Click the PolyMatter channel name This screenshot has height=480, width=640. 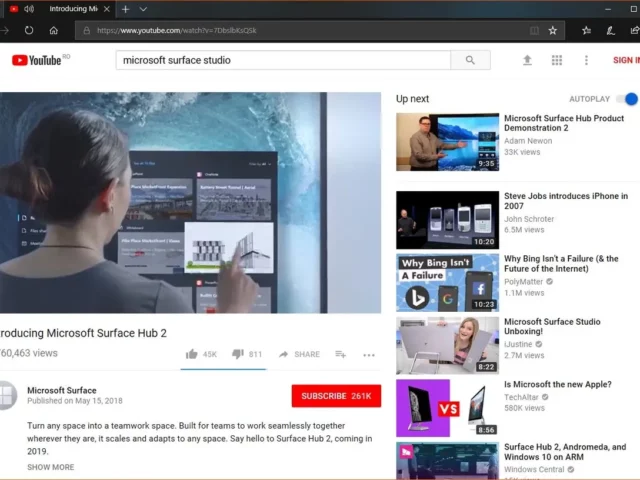523,282
